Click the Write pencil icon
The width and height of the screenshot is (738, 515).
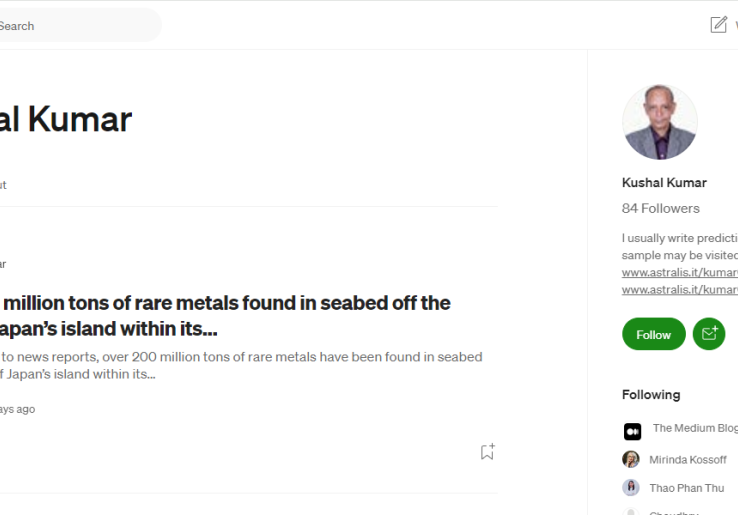(x=718, y=25)
